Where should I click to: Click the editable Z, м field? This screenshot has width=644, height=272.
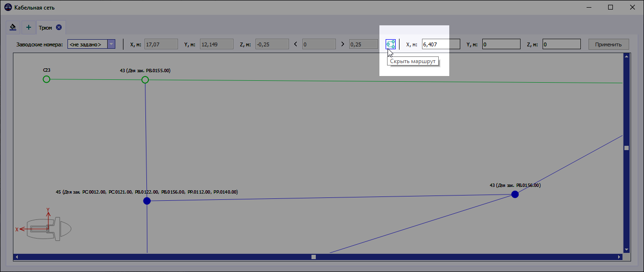point(561,44)
